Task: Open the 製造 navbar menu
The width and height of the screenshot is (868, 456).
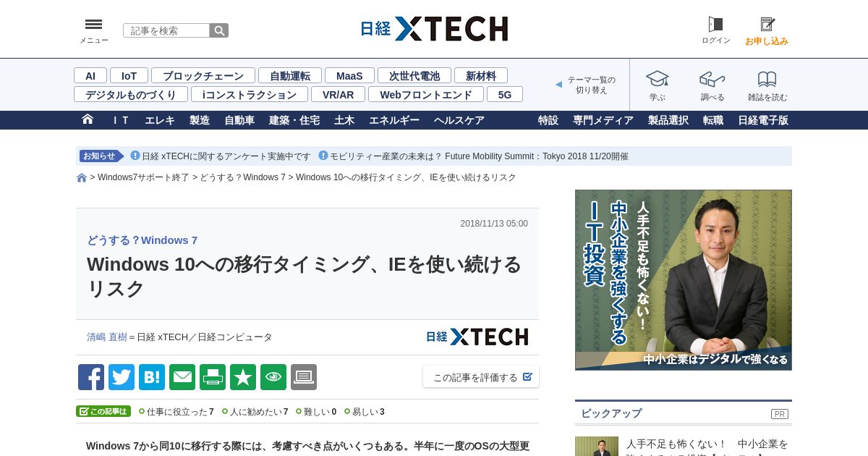Action: click(200, 120)
